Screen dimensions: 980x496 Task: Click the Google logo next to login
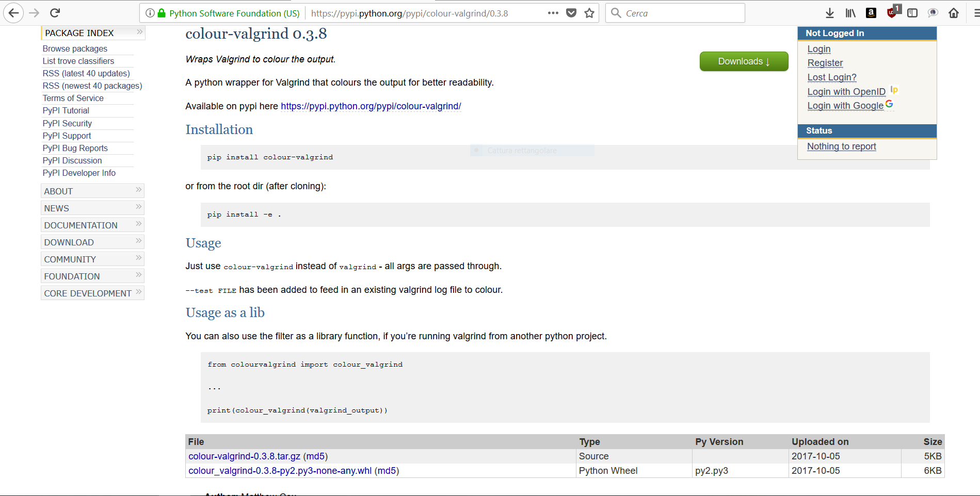889,104
